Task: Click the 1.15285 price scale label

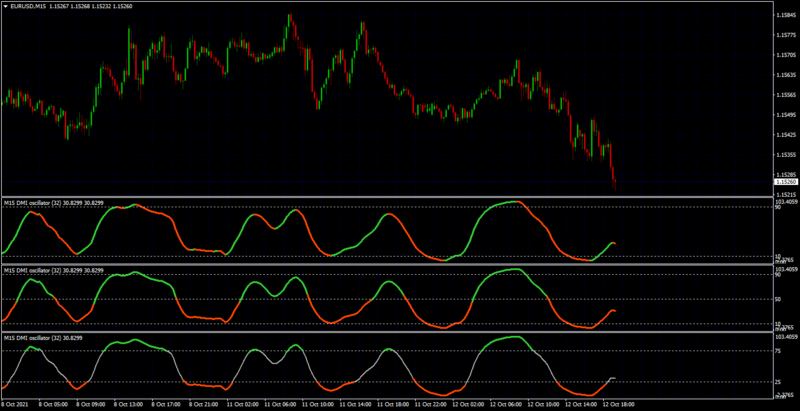Action: pos(784,174)
